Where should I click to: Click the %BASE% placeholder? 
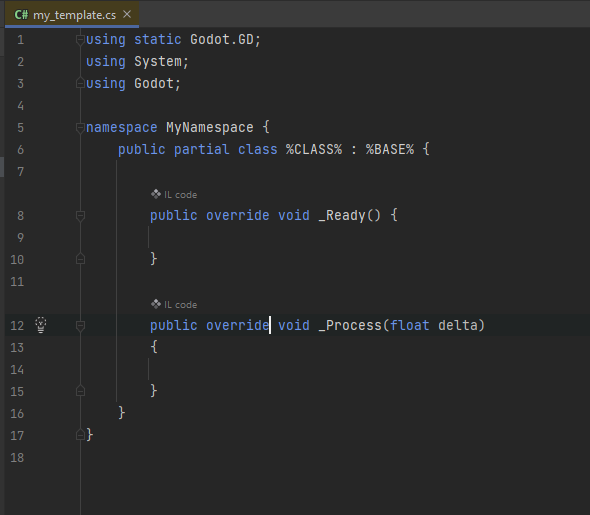390,149
